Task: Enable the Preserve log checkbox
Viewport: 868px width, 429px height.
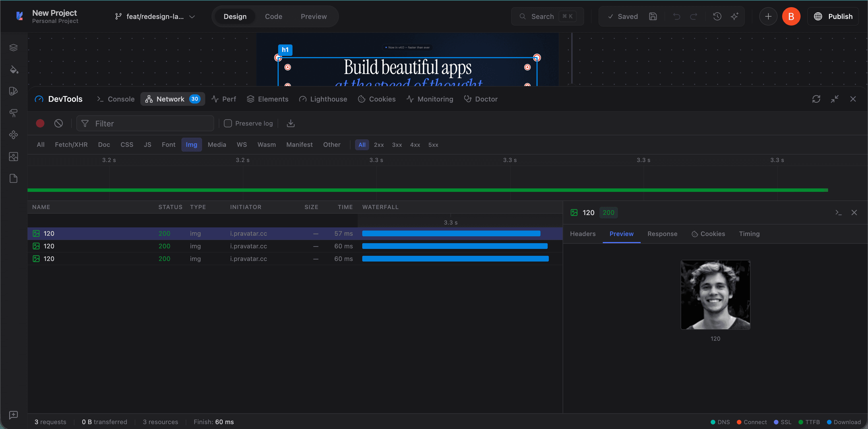Action: [x=228, y=124]
